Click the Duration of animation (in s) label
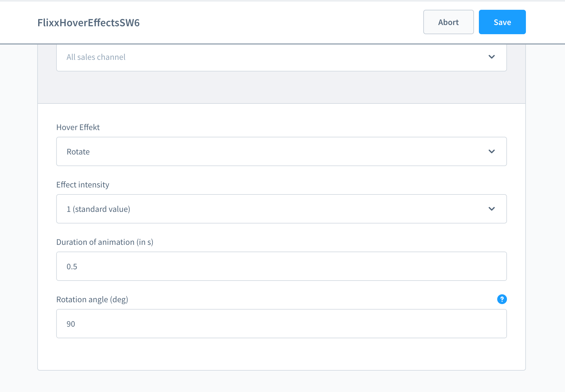The image size is (565, 392). coord(105,242)
